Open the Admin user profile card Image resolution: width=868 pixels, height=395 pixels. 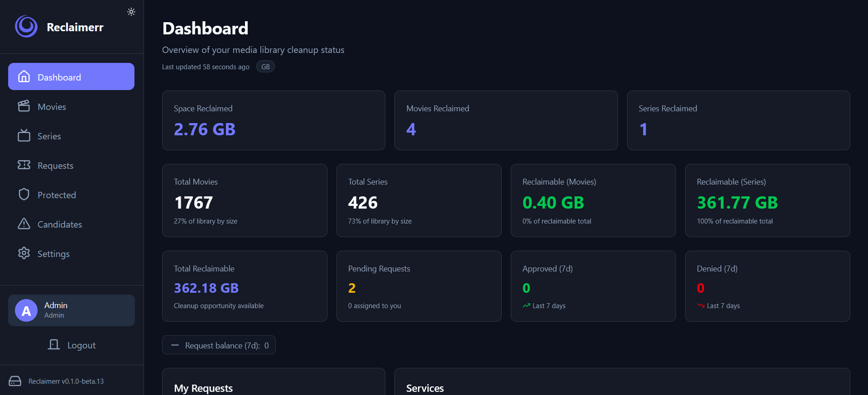tap(72, 310)
